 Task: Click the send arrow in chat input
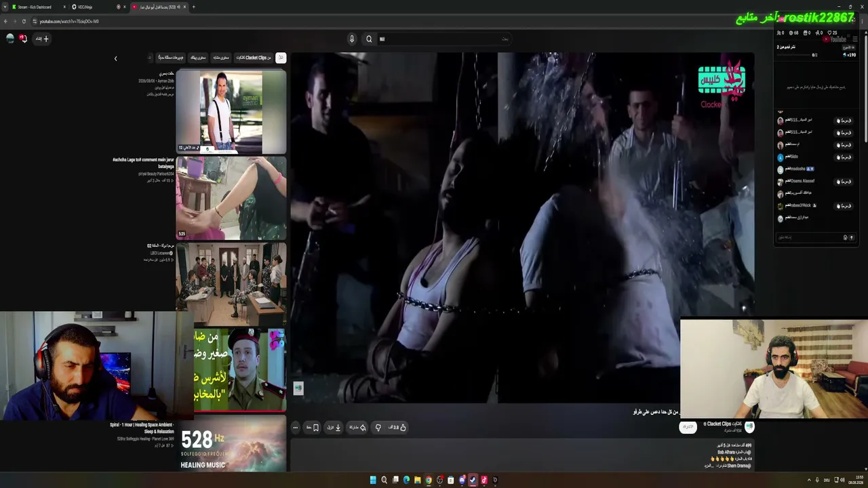tap(852, 237)
